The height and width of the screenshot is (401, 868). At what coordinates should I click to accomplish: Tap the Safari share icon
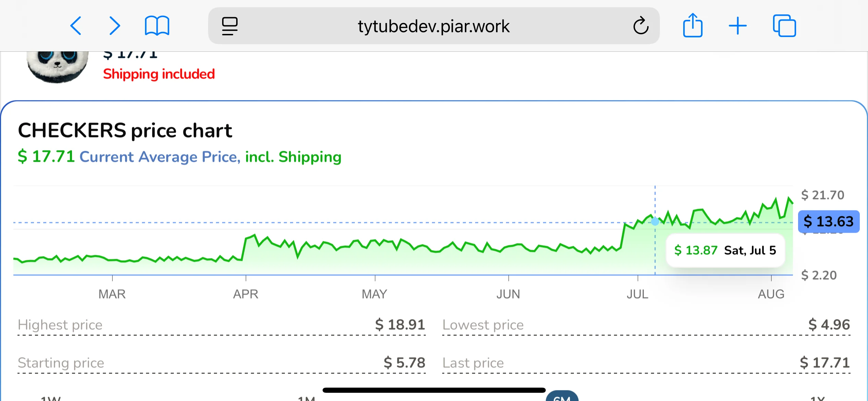pyautogui.click(x=692, y=25)
